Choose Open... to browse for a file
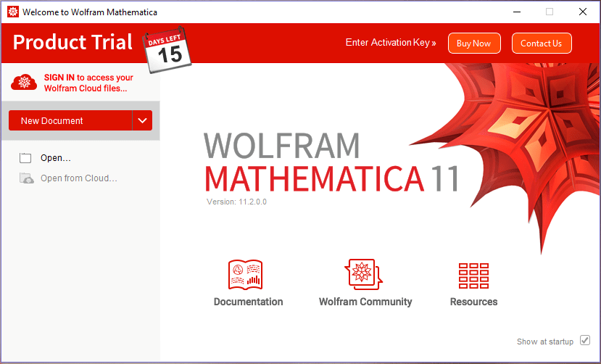 coord(56,158)
